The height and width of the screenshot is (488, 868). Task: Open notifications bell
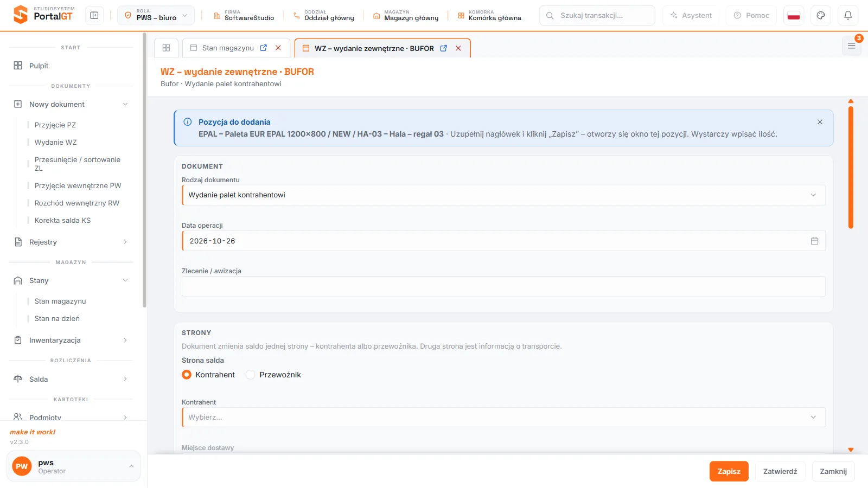(848, 16)
